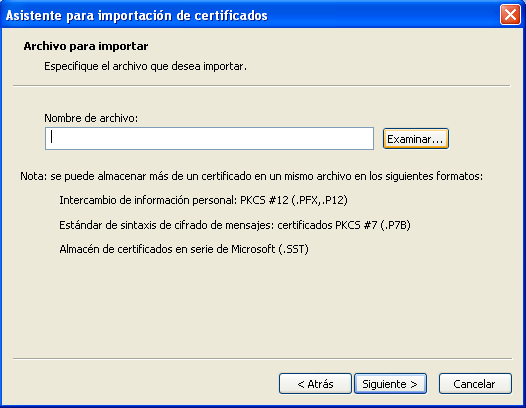This screenshot has width=526, height=408.
Task: Continue with the Siguiente button
Action: (390, 384)
